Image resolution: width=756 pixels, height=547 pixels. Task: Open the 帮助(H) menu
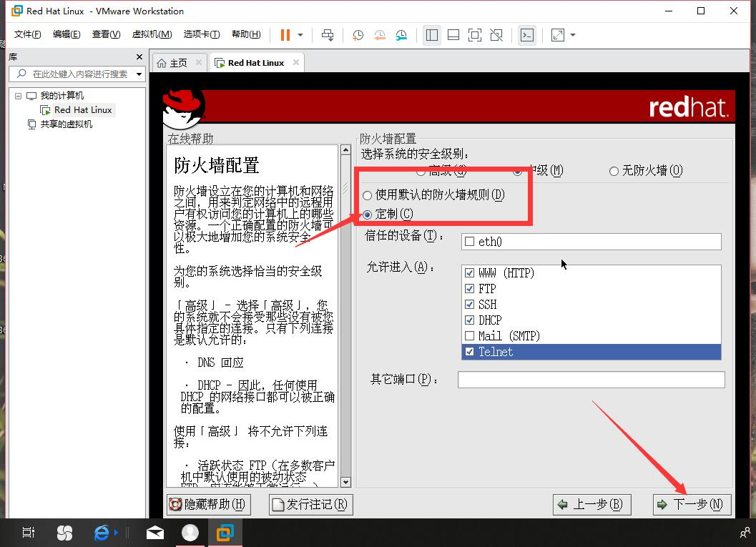pyautogui.click(x=246, y=34)
